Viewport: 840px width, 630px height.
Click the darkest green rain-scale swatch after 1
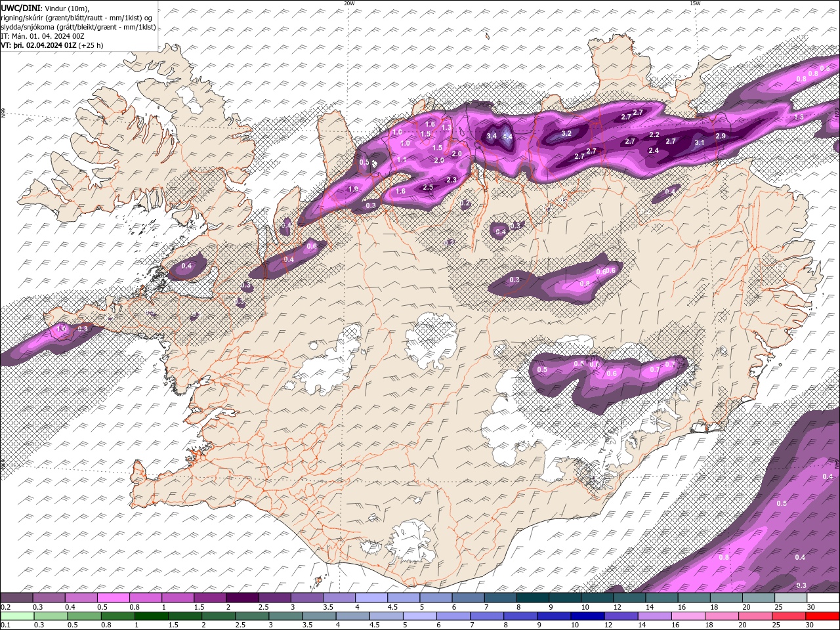click(152, 616)
